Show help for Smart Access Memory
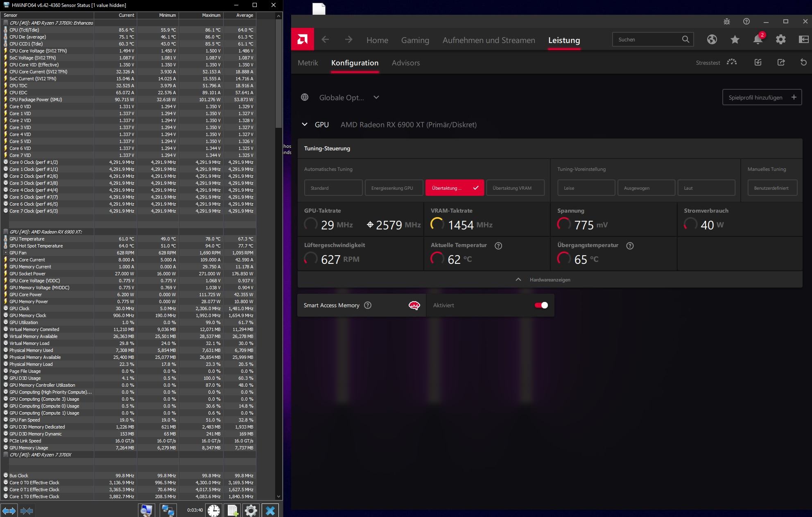This screenshot has width=812, height=517. [x=368, y=305]
